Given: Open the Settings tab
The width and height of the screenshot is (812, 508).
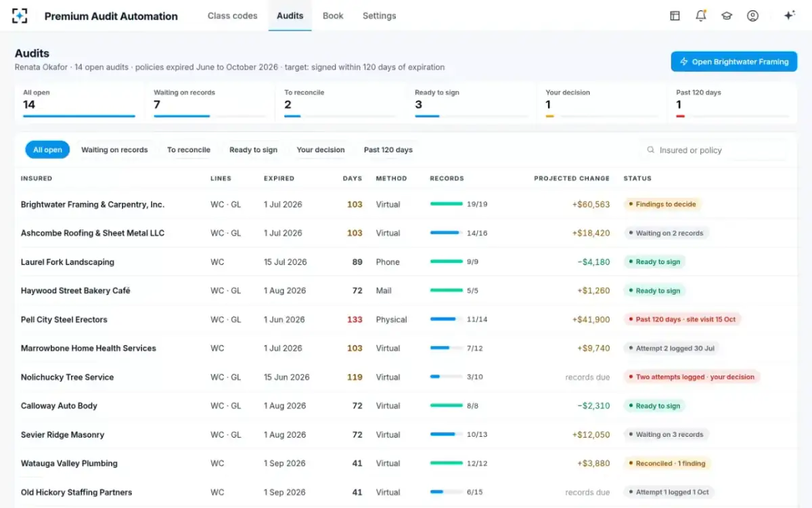Looking at the screenshot, I should (379, 16).
